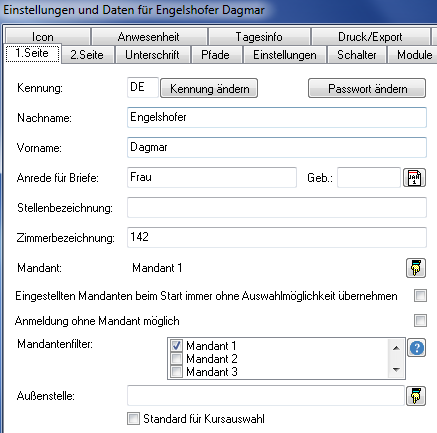Focus the 'Anrede für Briefe' field
The height and width of the screenshot is (433, 437).
pyautogui.click(x=212, y=177)
